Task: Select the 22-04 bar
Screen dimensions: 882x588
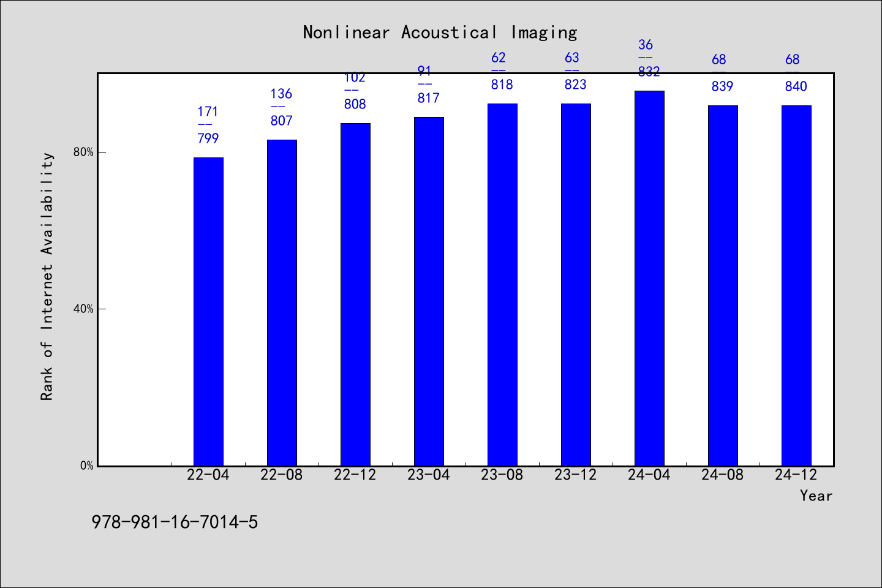Action: point(208,312)
